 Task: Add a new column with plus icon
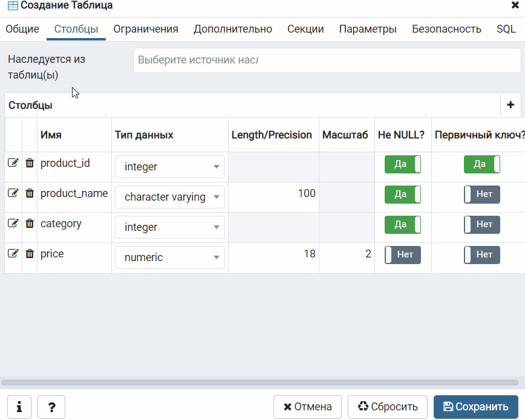(x=510, y=105)
